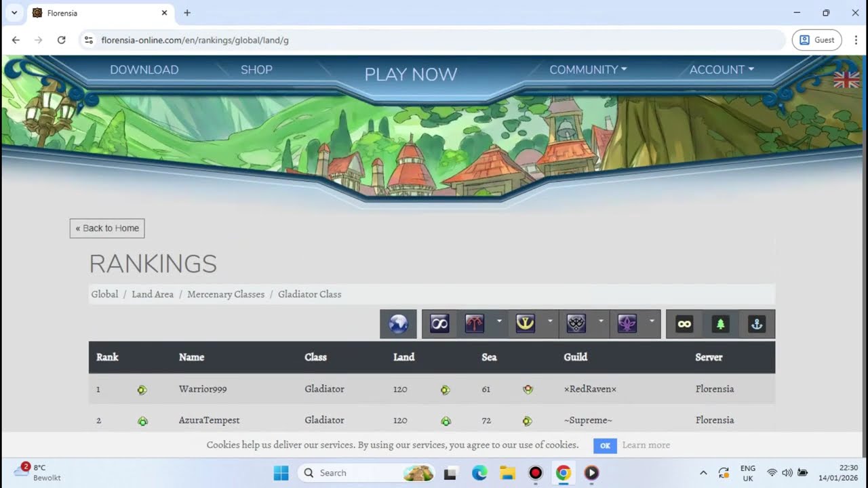The height and width of the screenshot is (488, 868).
Task: Switch language via the UK flag icon
Action: (846, 80)
